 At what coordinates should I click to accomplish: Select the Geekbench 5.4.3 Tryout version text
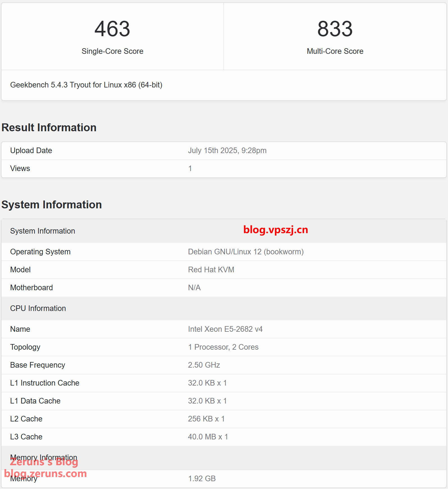pos(86,85)
